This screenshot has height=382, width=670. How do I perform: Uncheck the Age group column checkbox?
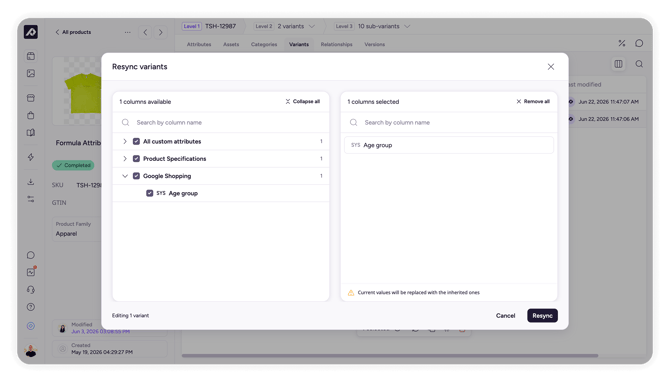[x=150, y=193]
